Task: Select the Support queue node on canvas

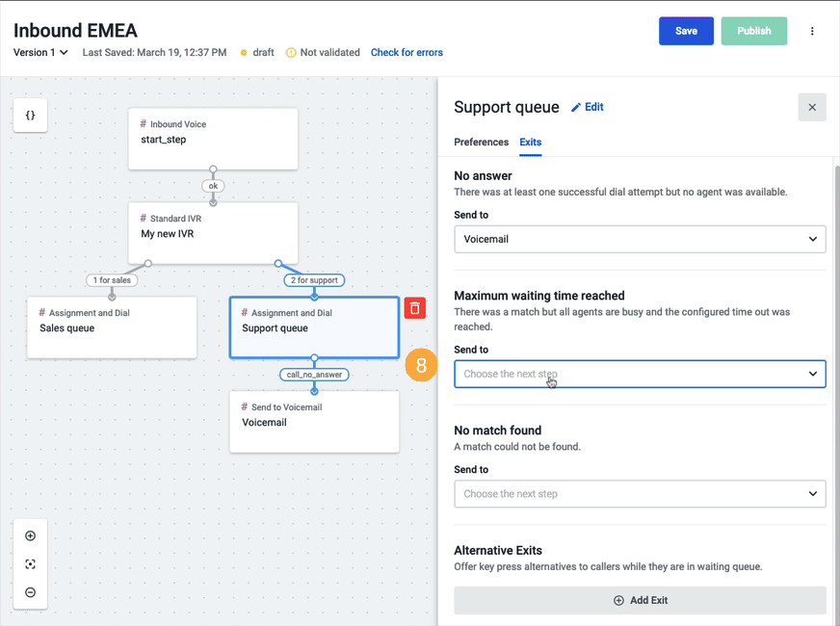Action: click(314, 327)
